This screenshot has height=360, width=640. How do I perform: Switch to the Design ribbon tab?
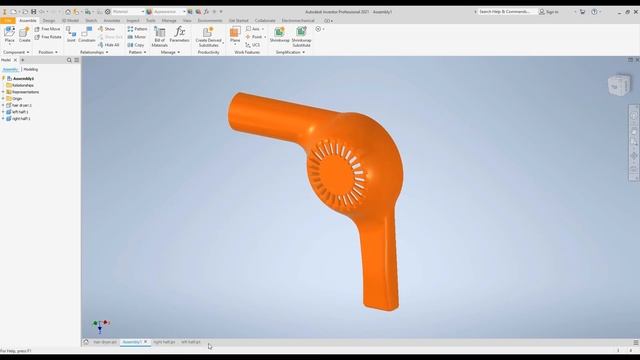click(49, 20)
